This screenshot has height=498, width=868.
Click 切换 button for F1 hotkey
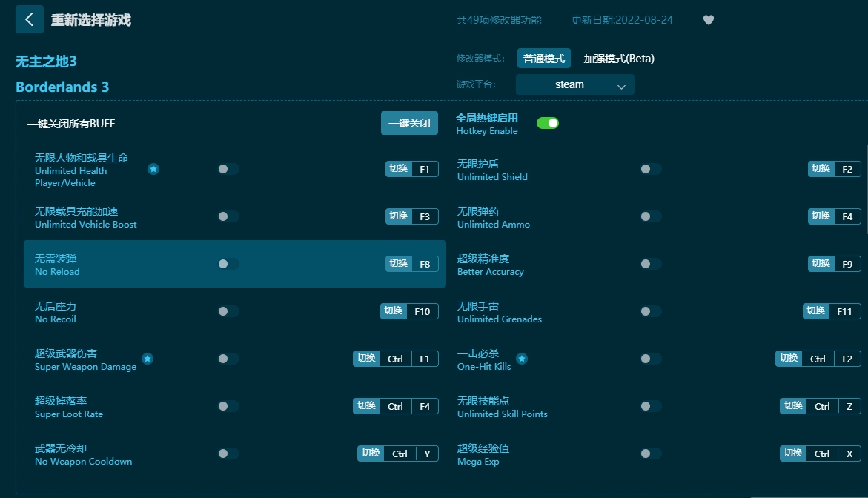[x=399, y=169]
